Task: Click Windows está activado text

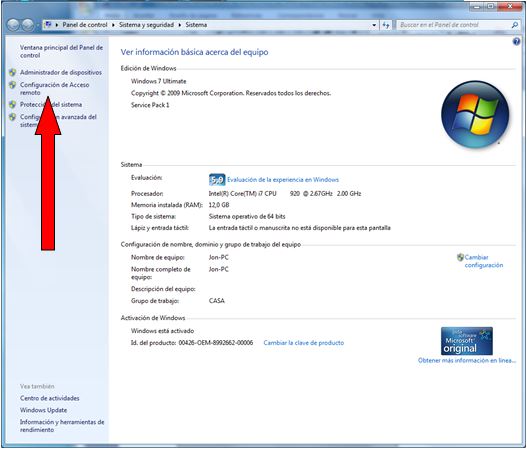Action: pos(162,331)
